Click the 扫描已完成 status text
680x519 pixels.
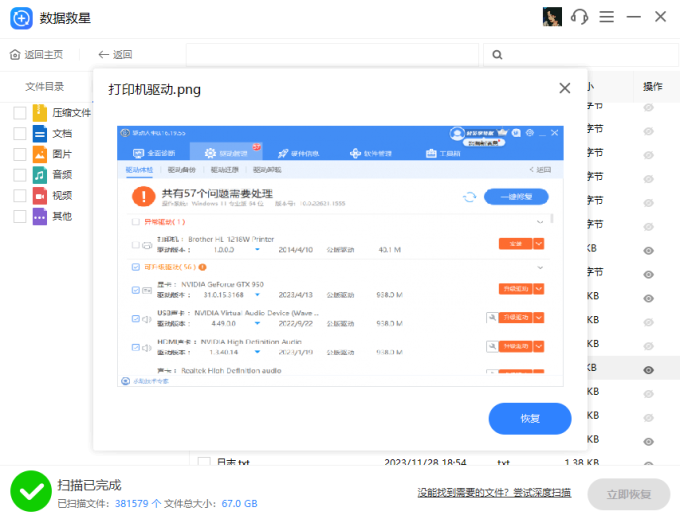pyautogui.click(x=89, y=485)
